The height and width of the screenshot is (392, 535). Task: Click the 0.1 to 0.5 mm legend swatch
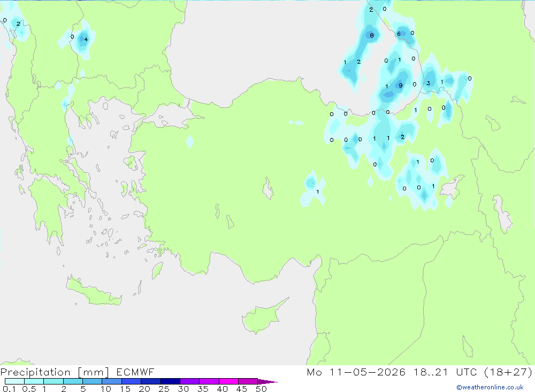14,381
